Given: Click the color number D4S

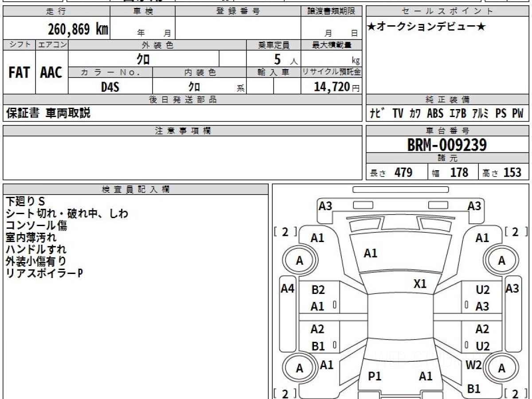Looking at the screenshot, I should tap(110, 87).
